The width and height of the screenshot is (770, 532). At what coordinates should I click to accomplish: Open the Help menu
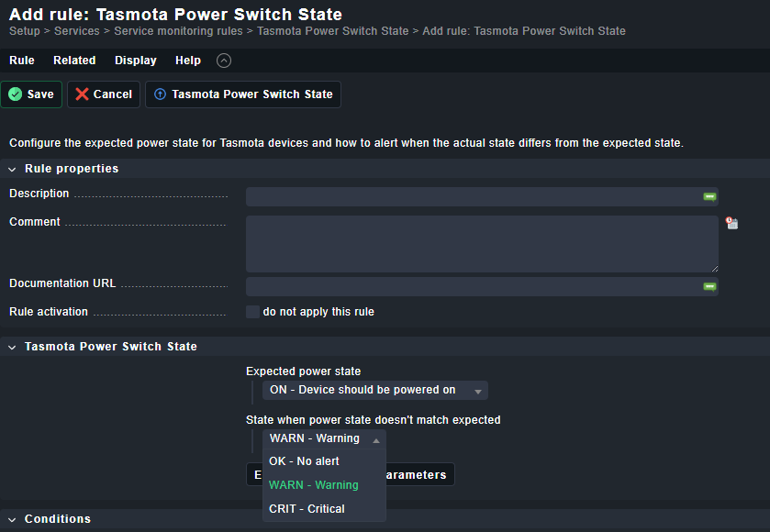pos(188,61)
